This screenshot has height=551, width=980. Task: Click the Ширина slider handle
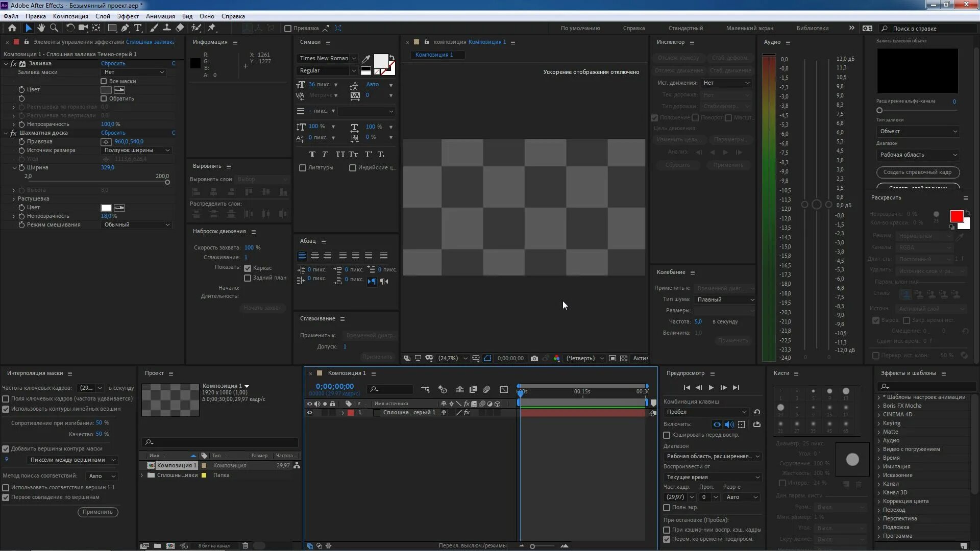[x=167, y=183]
